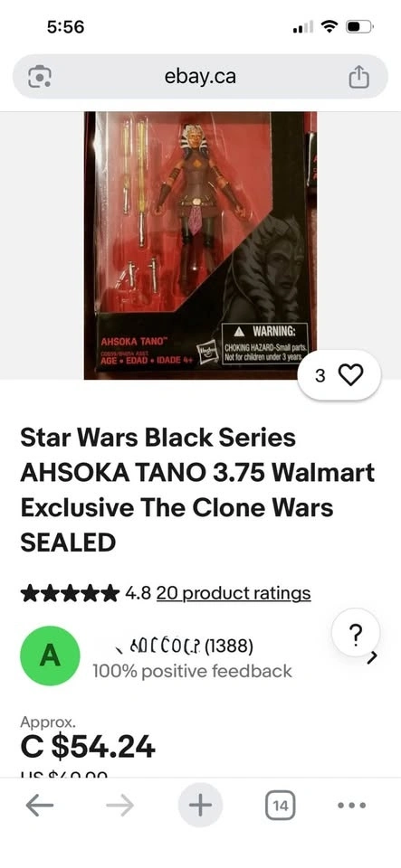Image resolution: width=401 pixels, height=868 pixels.
Task: Tap the 100% positive feedback text
Action: [192, 671]
